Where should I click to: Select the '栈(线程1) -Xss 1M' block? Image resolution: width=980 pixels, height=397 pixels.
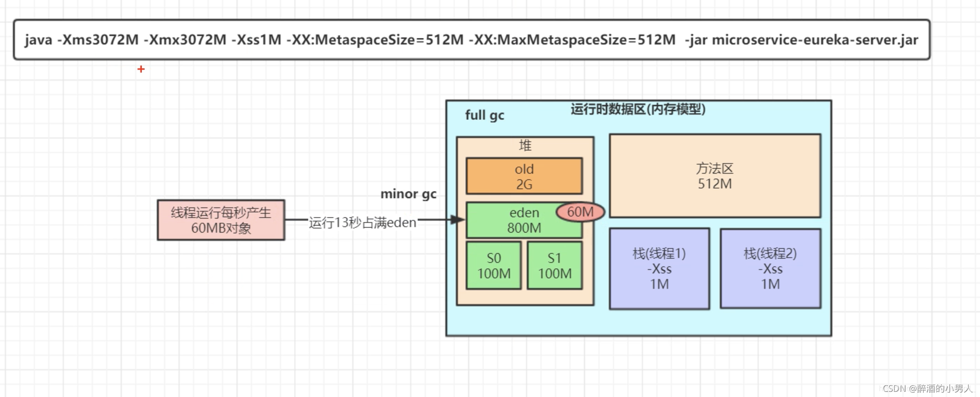pos(659,269)
